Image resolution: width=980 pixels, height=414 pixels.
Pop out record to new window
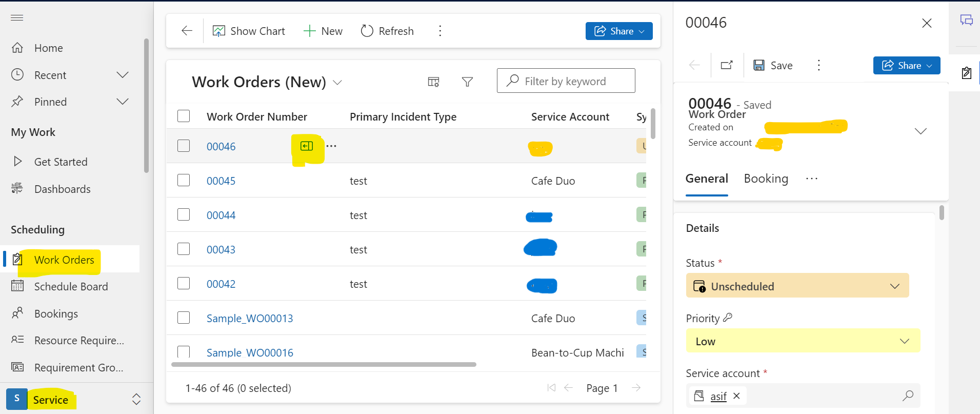click(x=727, y=65)
